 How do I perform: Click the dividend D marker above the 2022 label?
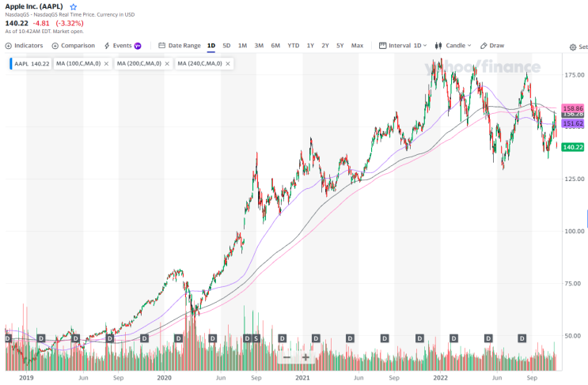(x=453, y=338)
